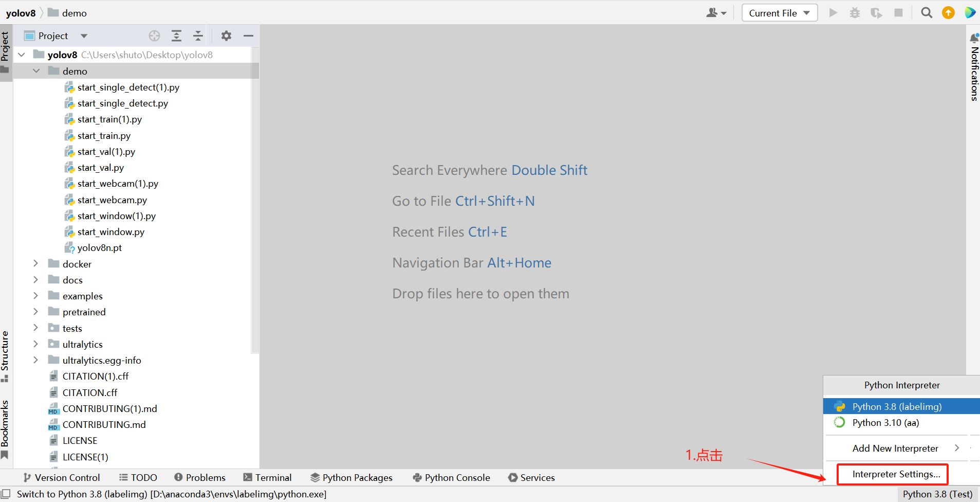Click Run with Coverage icon
The height and width of the screenshot is (502, 980).
click(876, 13)
